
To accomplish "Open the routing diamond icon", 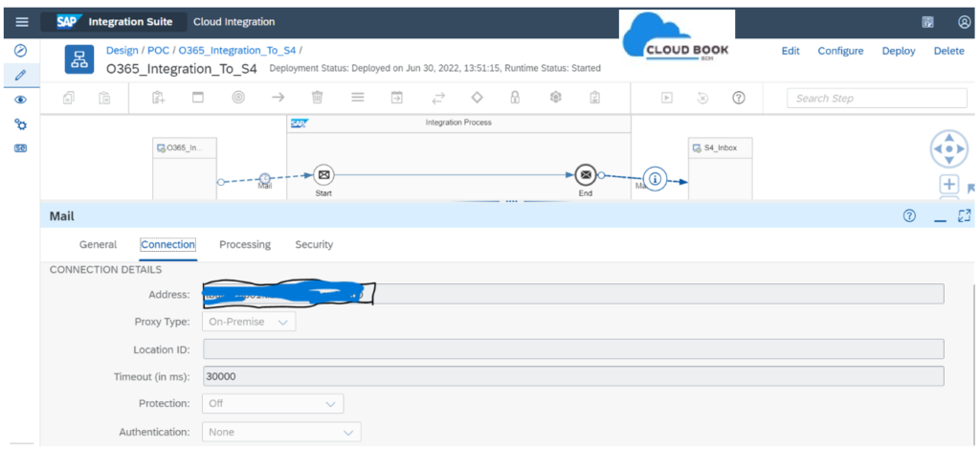I will tap(477, 98).
